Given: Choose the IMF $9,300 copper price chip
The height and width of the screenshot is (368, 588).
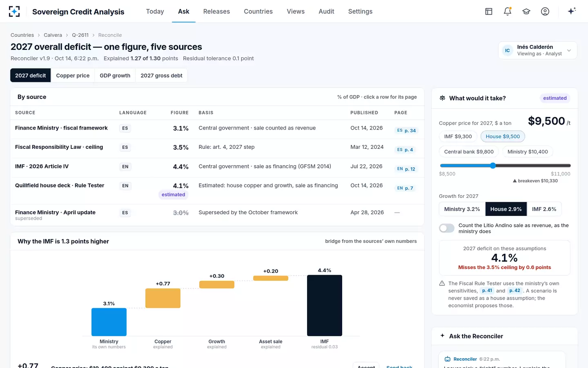Looking at the screenshot, I should [458, 137].
